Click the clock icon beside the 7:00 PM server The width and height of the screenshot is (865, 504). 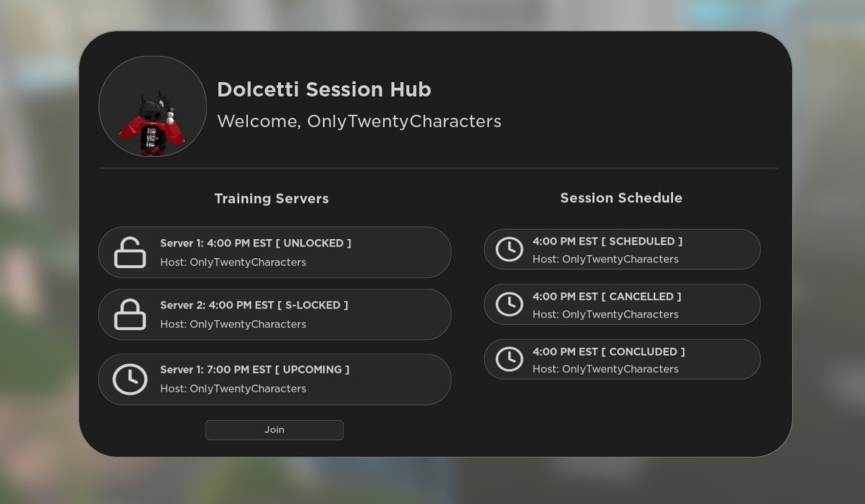click(130, 379)
